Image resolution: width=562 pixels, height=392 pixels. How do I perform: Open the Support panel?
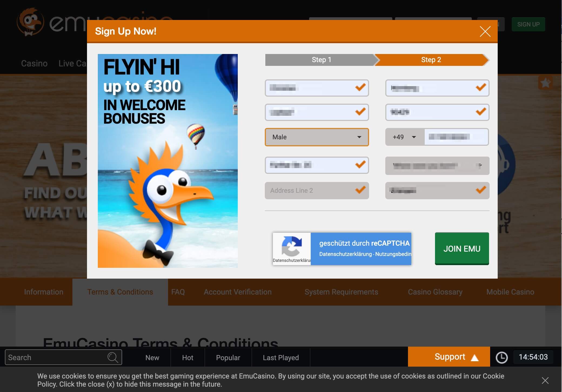(x=449, y=357)
